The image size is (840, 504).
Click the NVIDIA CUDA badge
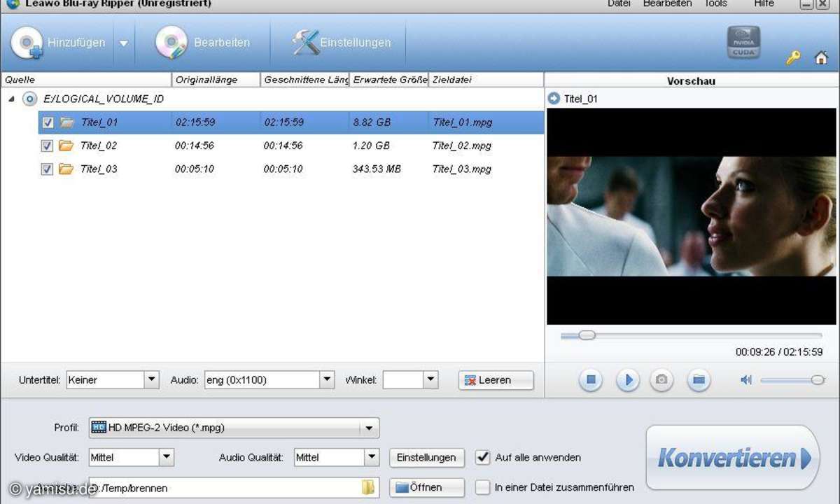click(x=743, y=43)
